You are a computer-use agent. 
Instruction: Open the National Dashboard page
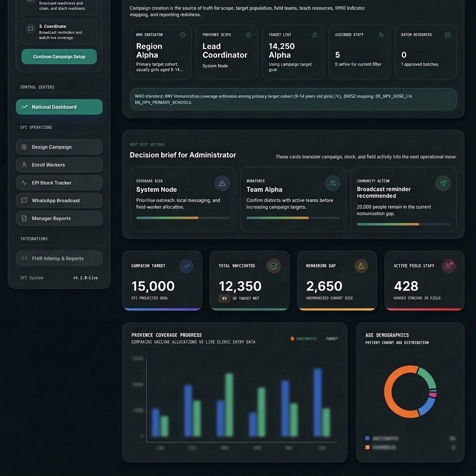pyautogui.click(x=59, y=107)
